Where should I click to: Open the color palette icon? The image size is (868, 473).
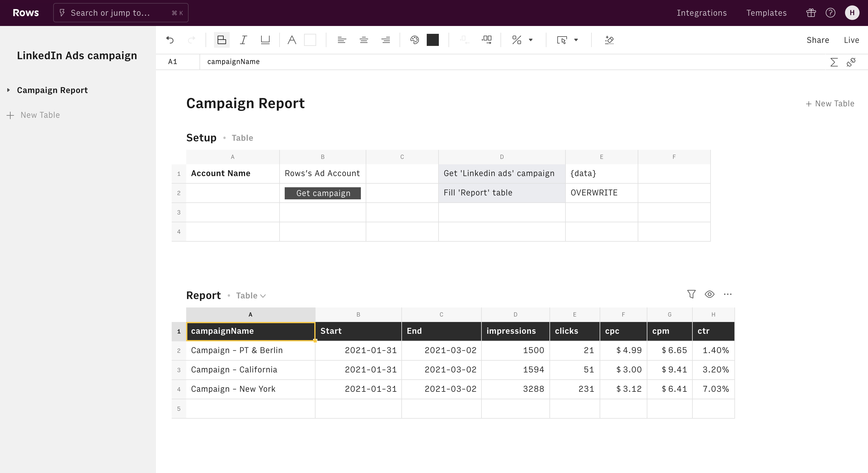(x=414, y=40)
